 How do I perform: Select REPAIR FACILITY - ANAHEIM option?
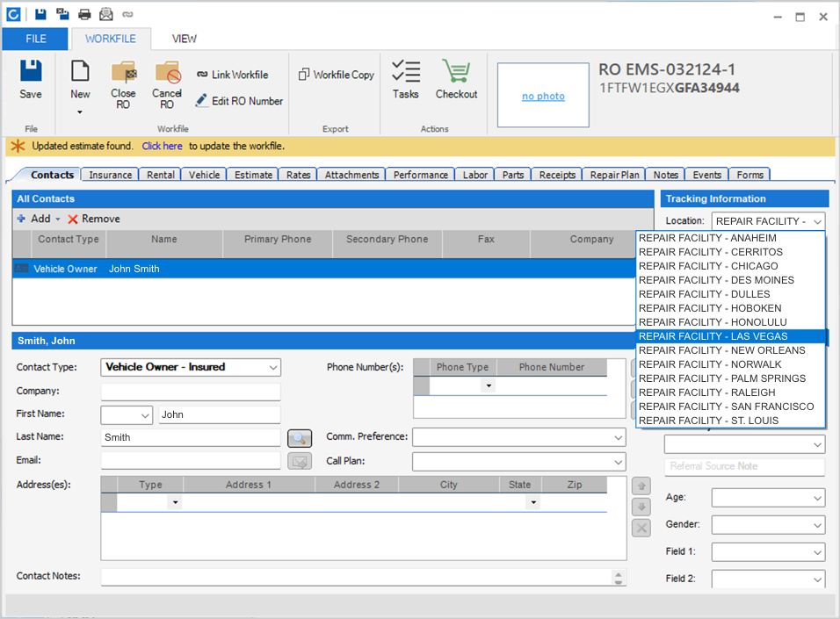pyautogui.click(x=730, y=238)
